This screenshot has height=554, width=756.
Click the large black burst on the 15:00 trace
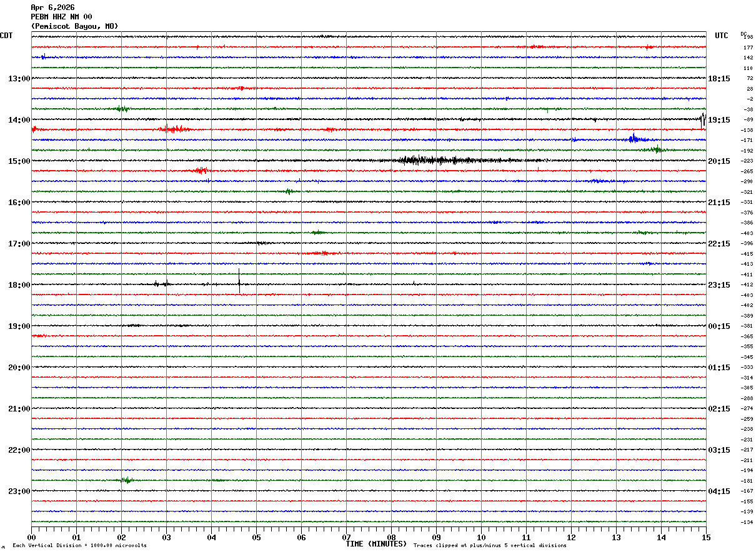431,160
